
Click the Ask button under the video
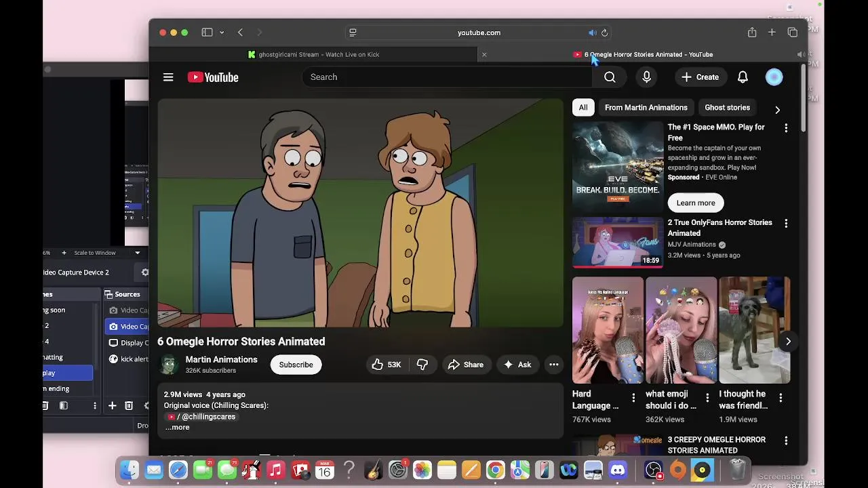(517, 365)
